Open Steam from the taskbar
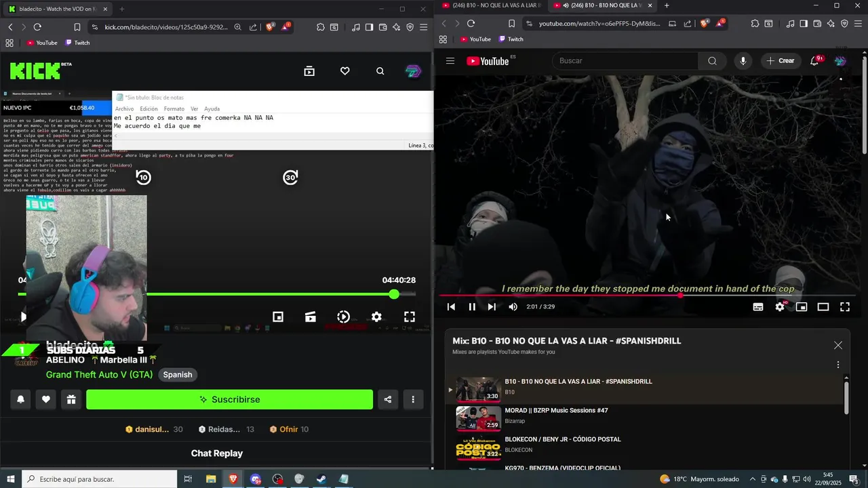 click(x=321, y=479)
